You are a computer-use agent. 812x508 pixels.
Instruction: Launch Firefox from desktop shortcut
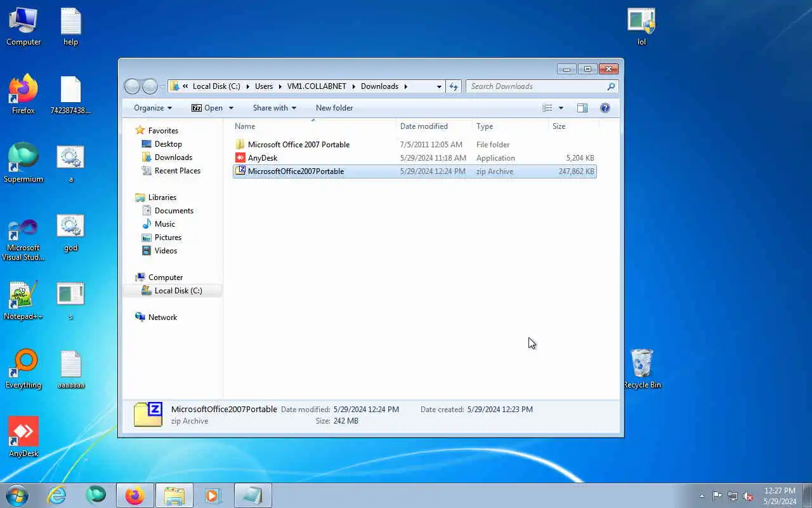23,95
